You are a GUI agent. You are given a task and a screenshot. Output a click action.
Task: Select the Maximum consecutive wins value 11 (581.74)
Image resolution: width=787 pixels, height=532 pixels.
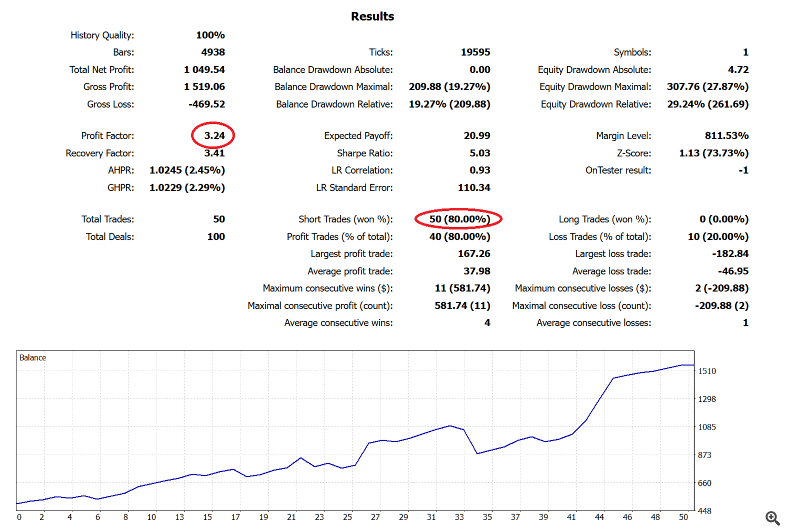[x=462, y=289]
